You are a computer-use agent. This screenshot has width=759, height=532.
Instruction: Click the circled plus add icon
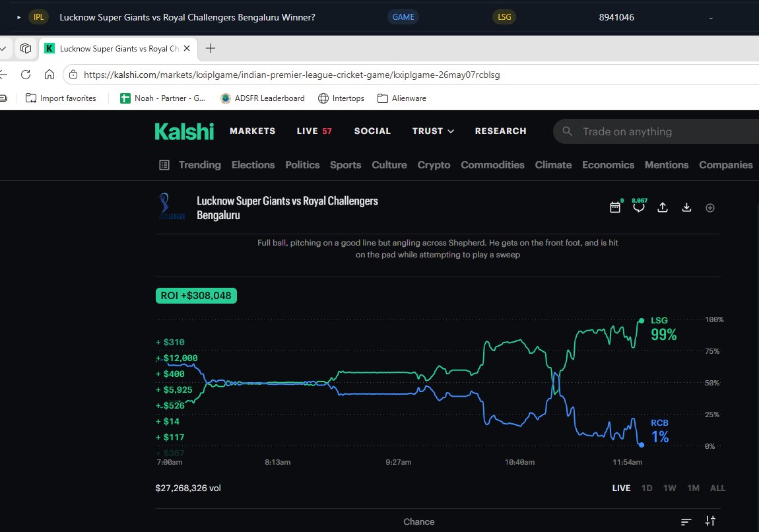710,208
